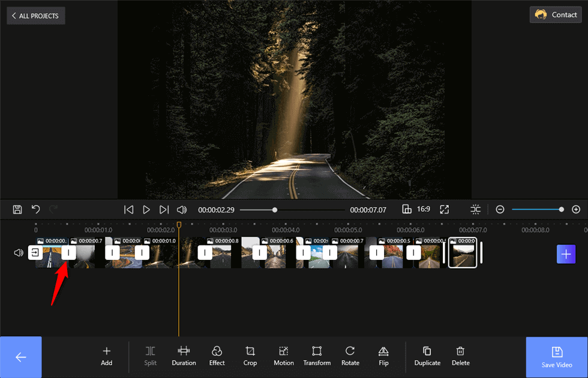Viewport: 588px width, 378px height.
Task: Click the blue plus add-clip button
Action: pyautogui.click(x=566, y=254)
